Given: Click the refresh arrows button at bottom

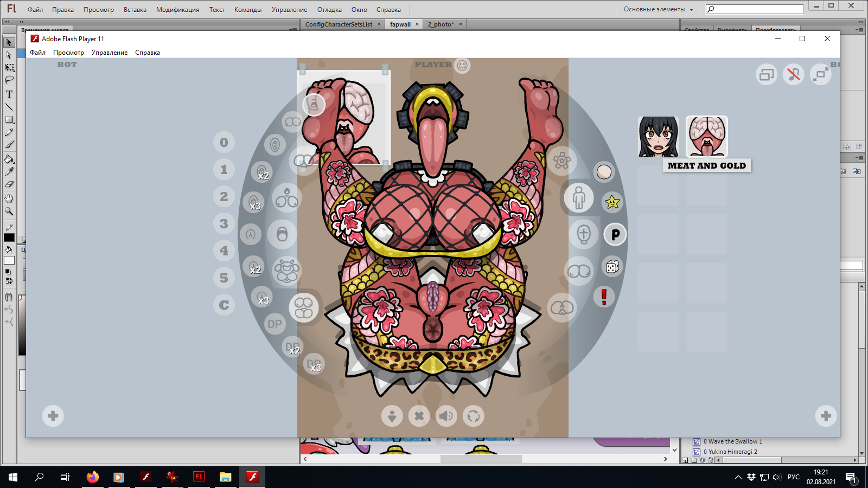Looking at the screenshot, I should [474, 416].
